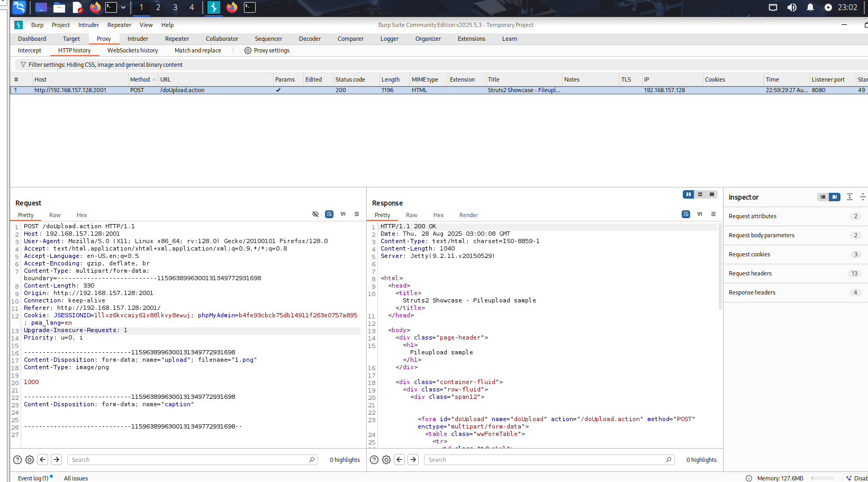Image resolution: width=868 pixels, height=482 pixels.
Task: Open the Burp menu
Action: click(x=37, y=25)
